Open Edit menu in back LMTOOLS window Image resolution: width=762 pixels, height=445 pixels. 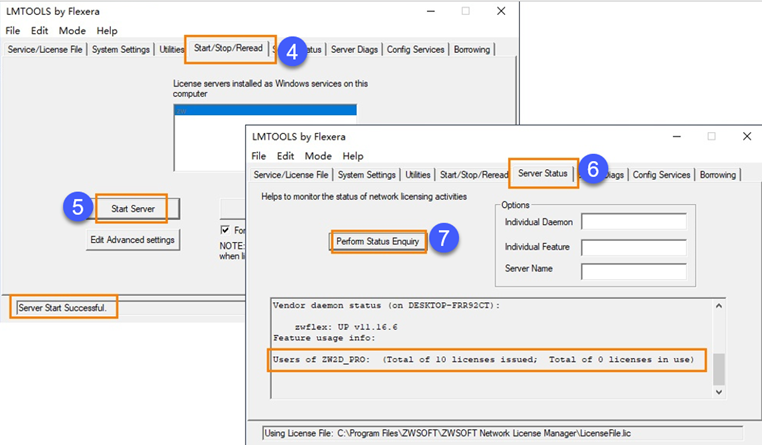(39, 31)
